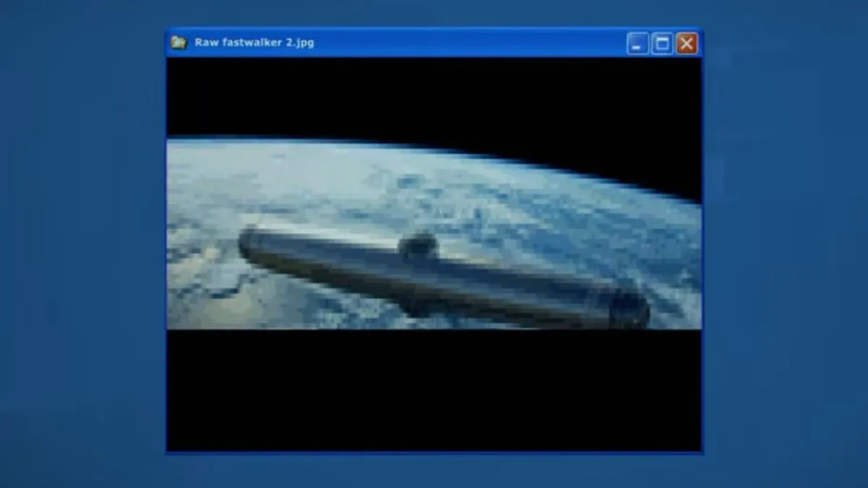Click the desktop background above the title bar
Image resolution: width=868 pixels, height=488 pixels.
tap(434, 13)
